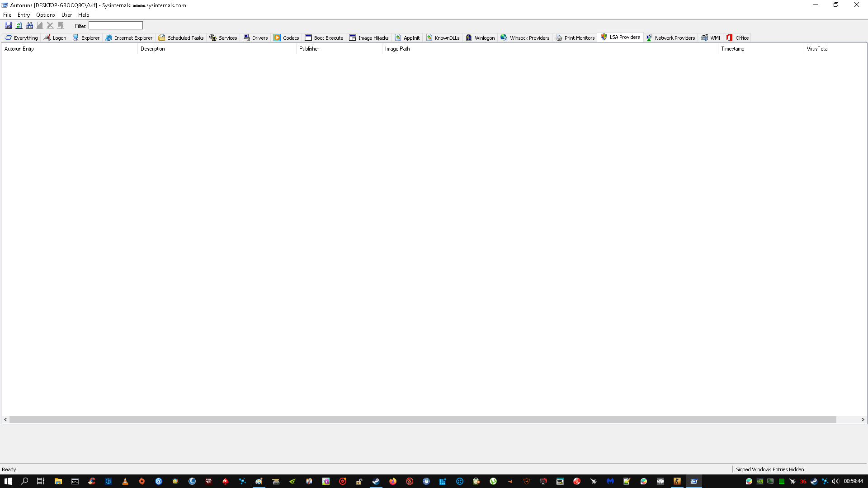Click the horizontal scrollbar right arrow
The height and width of the screenshot is (488, 868).
tap(863, 420)
